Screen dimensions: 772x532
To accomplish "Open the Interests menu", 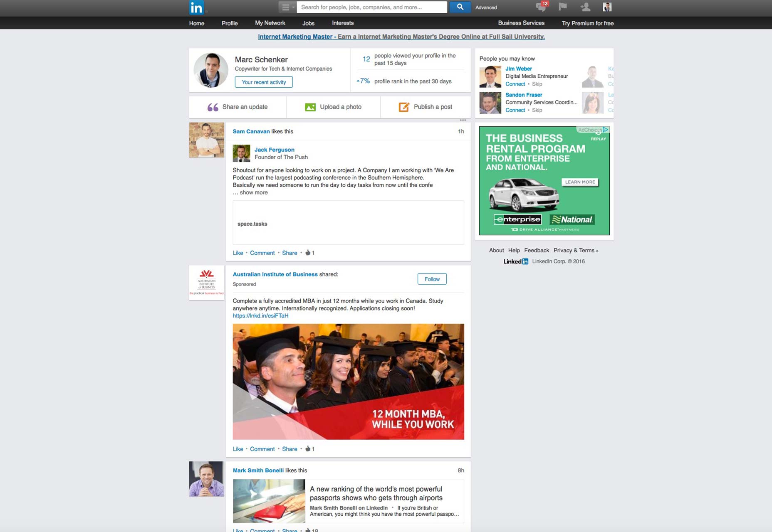I will pos(343,23).
